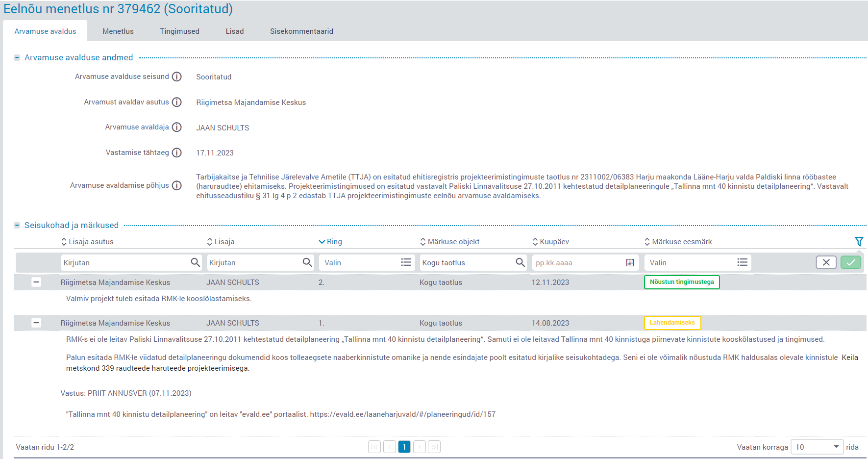Change rows per page dropdown showing 10
The image size is (868, 459).
point(817,447)
